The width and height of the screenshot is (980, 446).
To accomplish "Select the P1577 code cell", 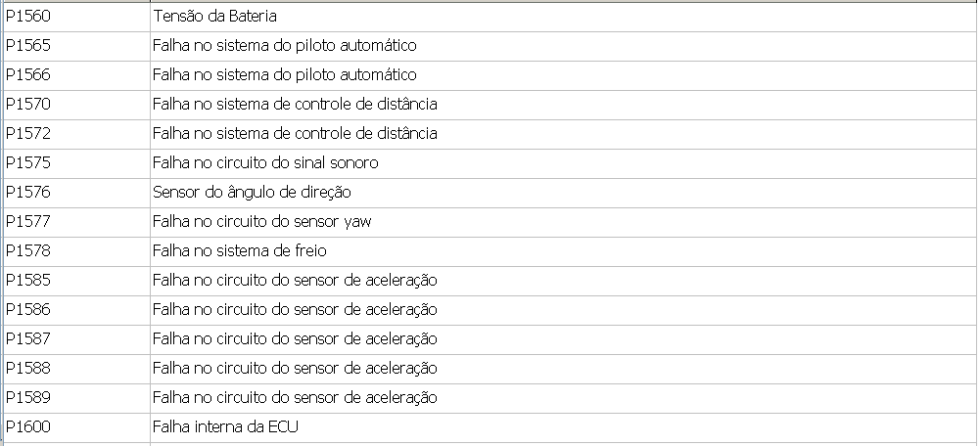I will pyautogui.click(x=28, y=222).
